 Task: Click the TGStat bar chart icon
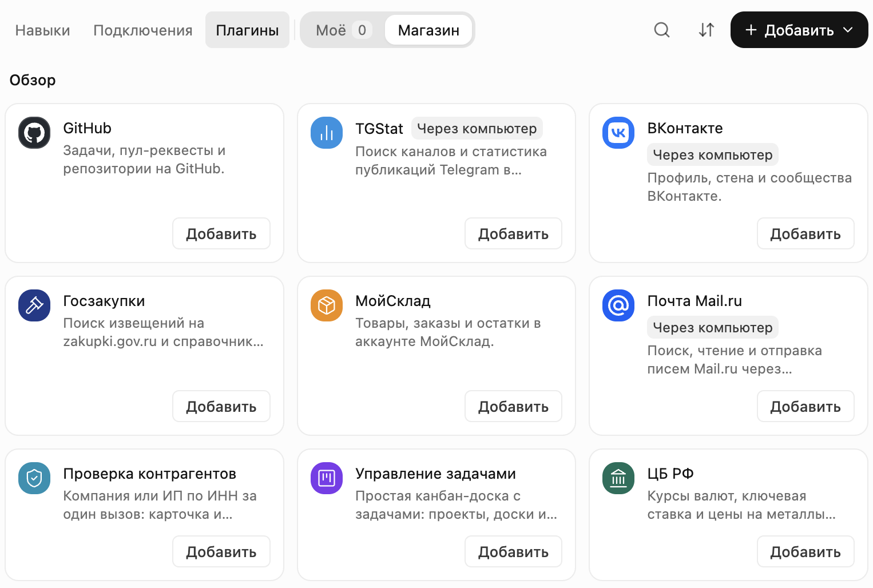[x=327, y=133]
